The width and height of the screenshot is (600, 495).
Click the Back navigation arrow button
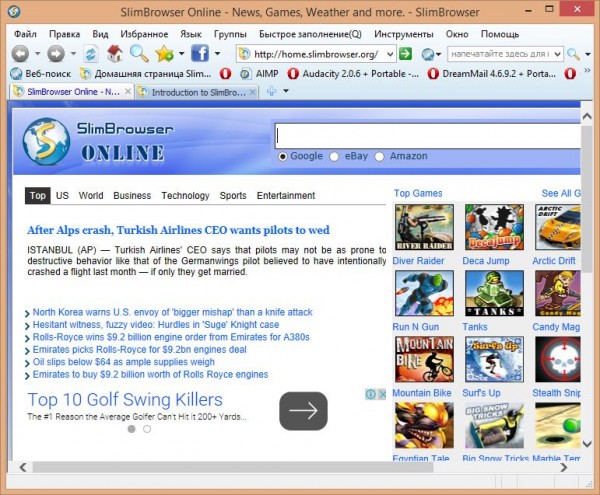pyautogui.click(x=19, y=53)
